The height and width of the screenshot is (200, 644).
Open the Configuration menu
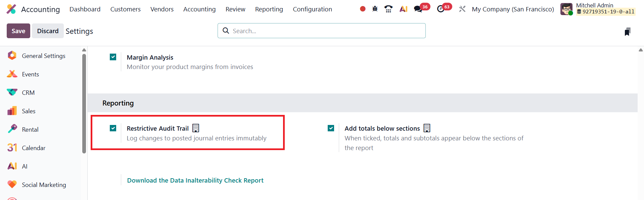(x=312, y=9)
